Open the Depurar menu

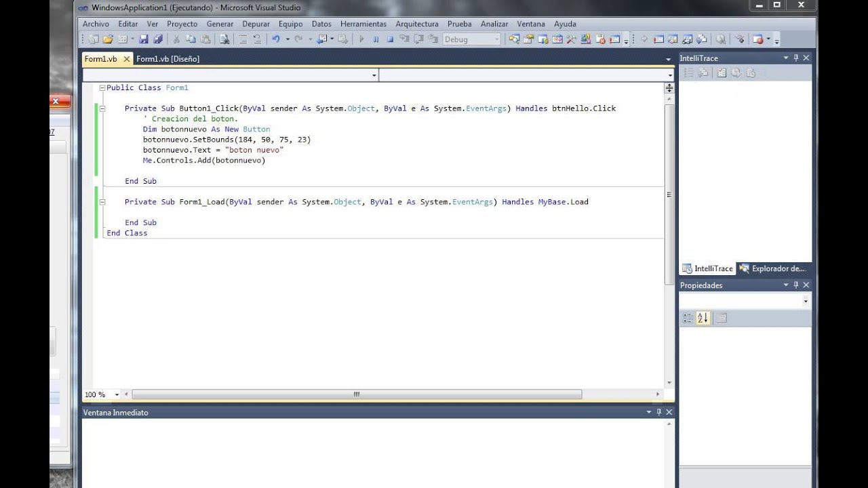(x=256, y=24)
